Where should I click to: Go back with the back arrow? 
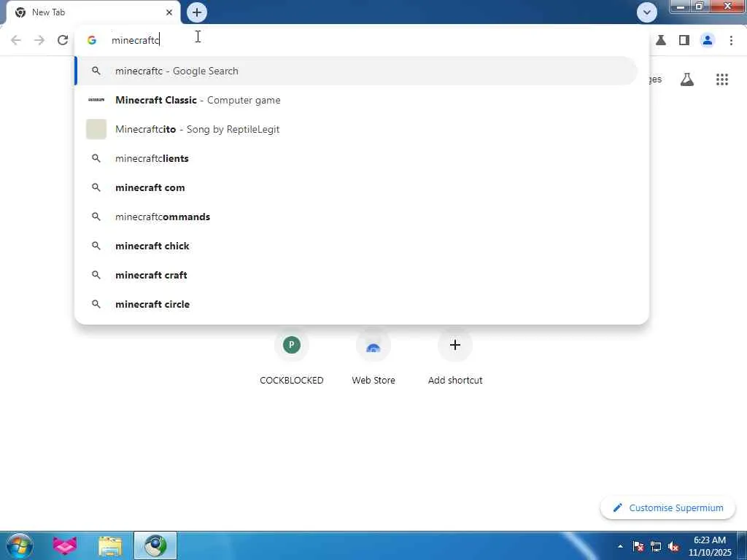coord(16,40)
